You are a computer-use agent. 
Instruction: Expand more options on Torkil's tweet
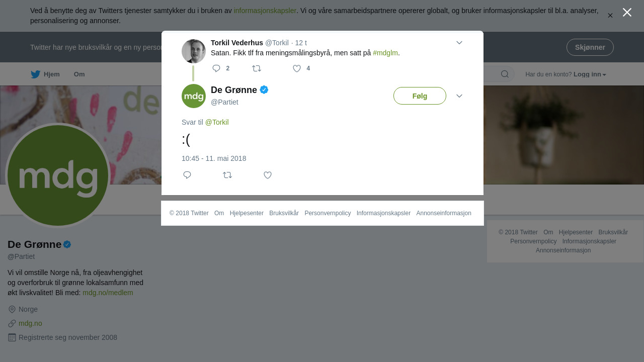pos(459,43)
